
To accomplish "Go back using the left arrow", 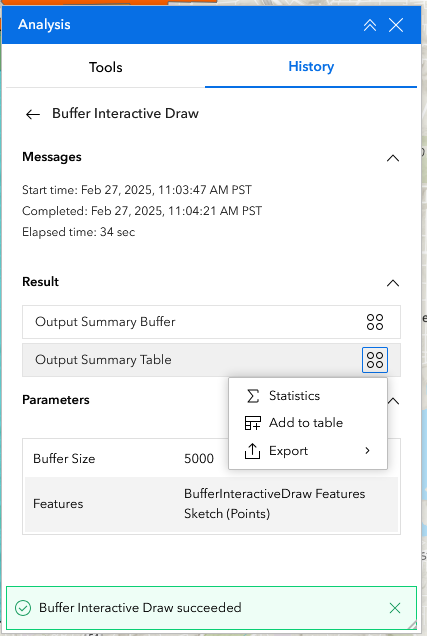I will click(33, 114).
